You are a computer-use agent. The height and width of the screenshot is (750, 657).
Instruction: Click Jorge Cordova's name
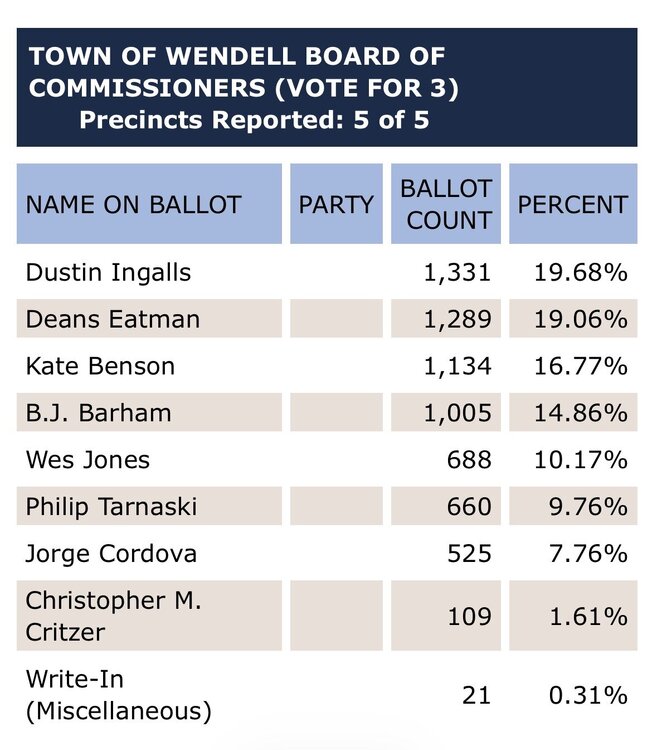(x=111, y=554)
